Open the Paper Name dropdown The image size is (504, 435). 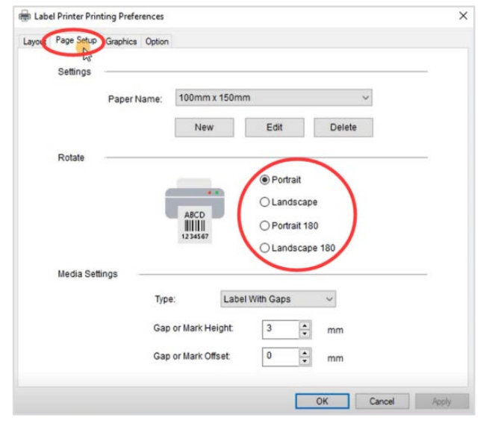coord(273,98)
